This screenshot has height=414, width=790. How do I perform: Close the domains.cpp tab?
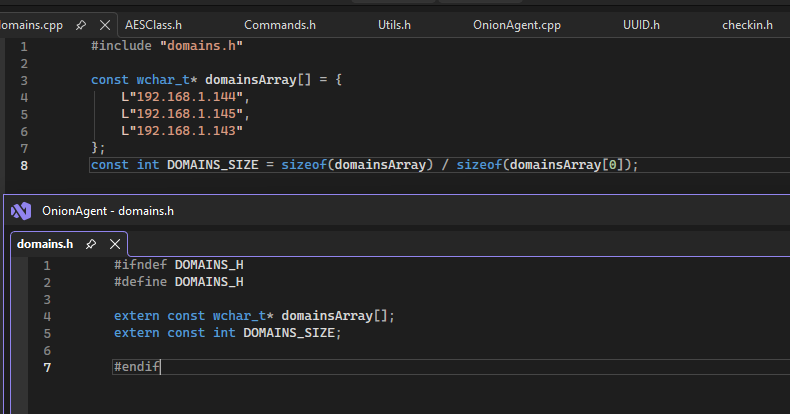(x=105, y=25)
